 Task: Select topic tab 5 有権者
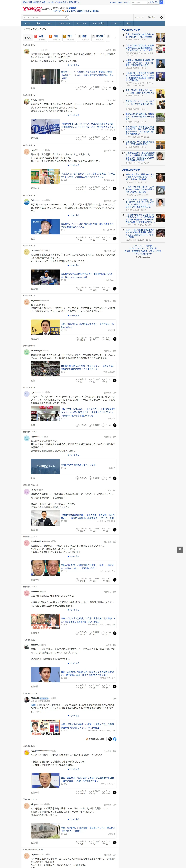coord(98,38)
